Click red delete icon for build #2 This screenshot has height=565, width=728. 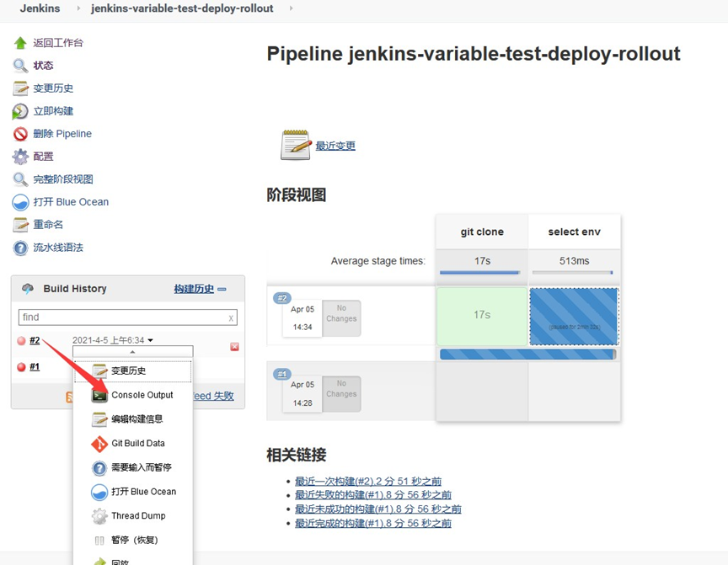click(x=234, y=347)
